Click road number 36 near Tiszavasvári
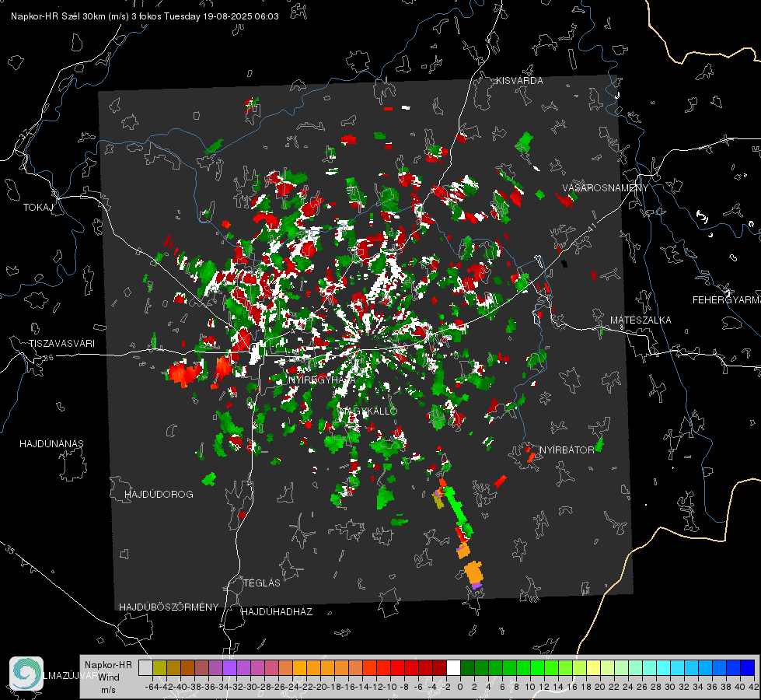Viewport: 761px width, 700px height. pos(48,358)
